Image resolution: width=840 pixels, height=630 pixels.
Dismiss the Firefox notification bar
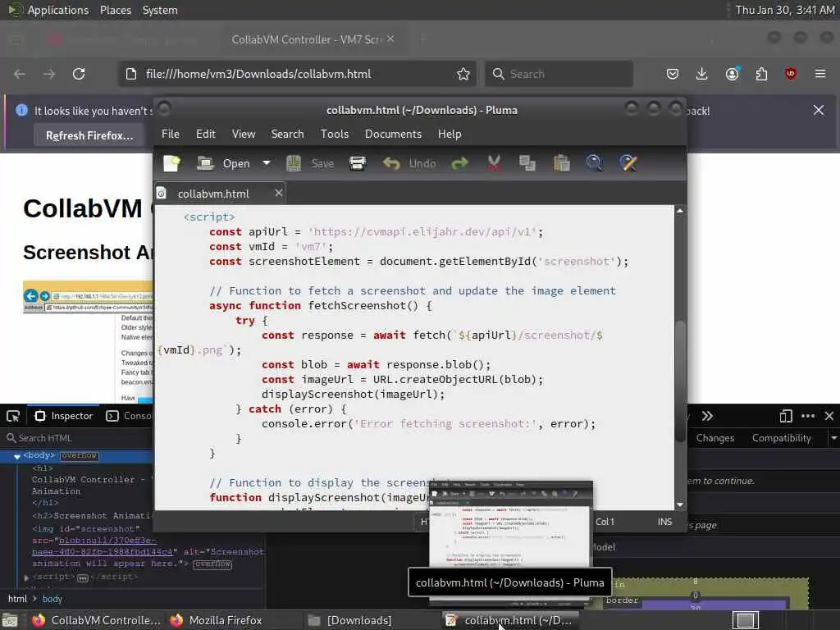click(819, 111)
